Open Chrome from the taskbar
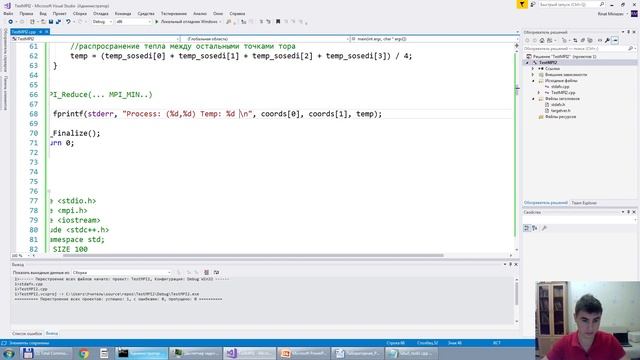Image resolution: width=640 pixels, height=360 pixels. point(84,353)
